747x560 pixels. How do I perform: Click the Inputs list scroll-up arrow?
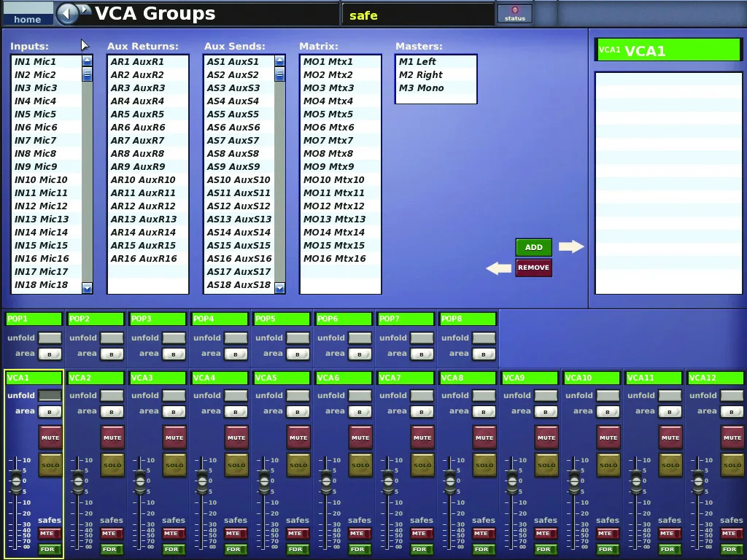[87, 61]
